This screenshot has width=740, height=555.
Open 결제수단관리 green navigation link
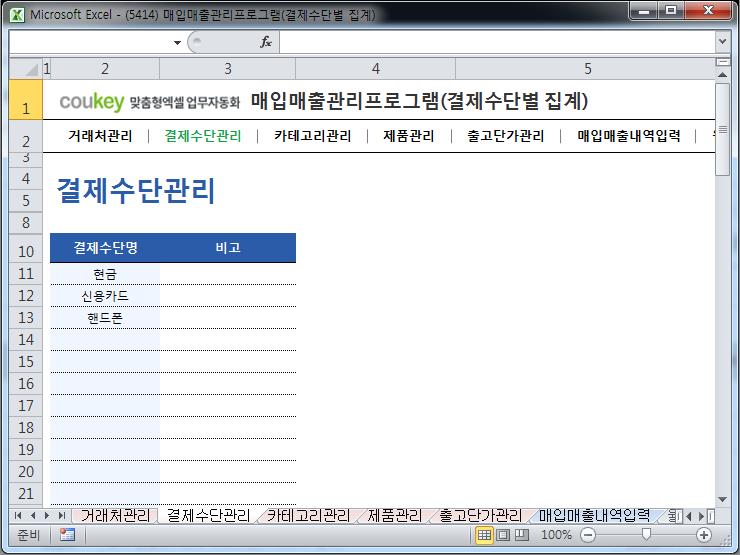click(203, 136)
